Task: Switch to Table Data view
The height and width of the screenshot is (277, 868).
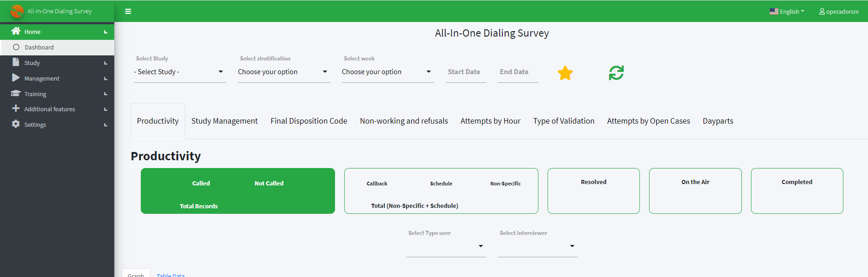Action: tap(170, 274)
